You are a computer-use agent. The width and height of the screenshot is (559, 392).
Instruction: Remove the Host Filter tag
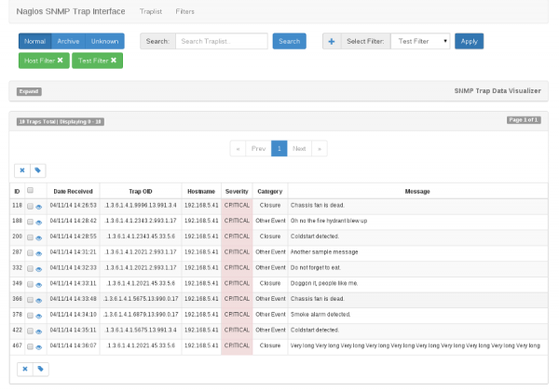point(60,61)
